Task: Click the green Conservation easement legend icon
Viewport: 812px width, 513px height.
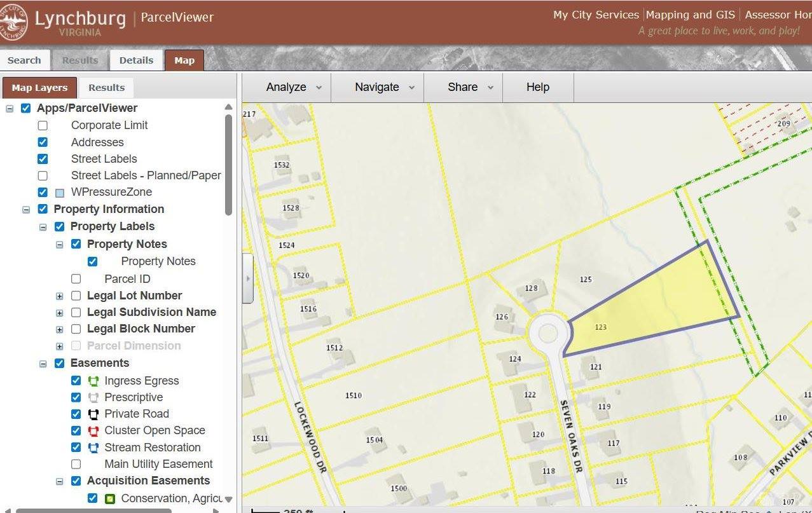Action: [110, 498]
